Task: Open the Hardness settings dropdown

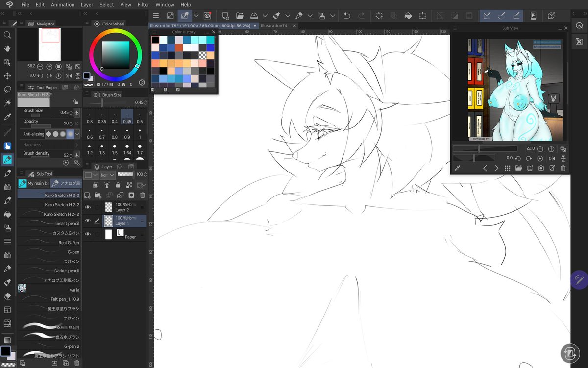Action: tap(77, 145)
